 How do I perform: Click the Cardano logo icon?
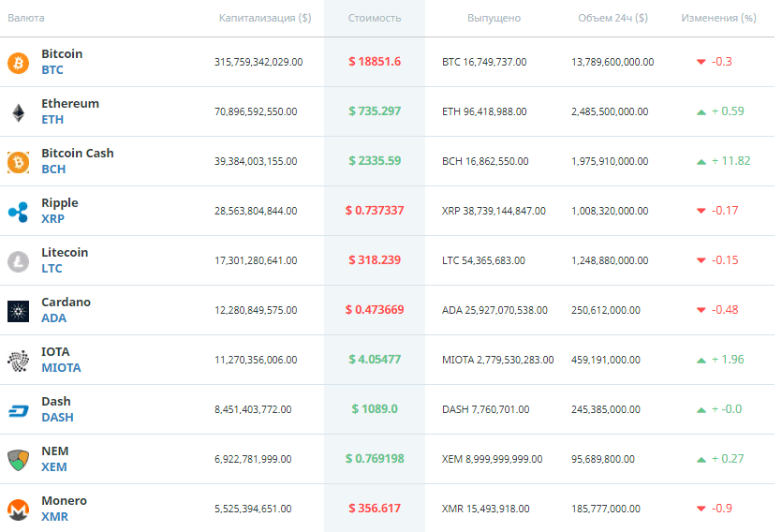tap(19, 312)
